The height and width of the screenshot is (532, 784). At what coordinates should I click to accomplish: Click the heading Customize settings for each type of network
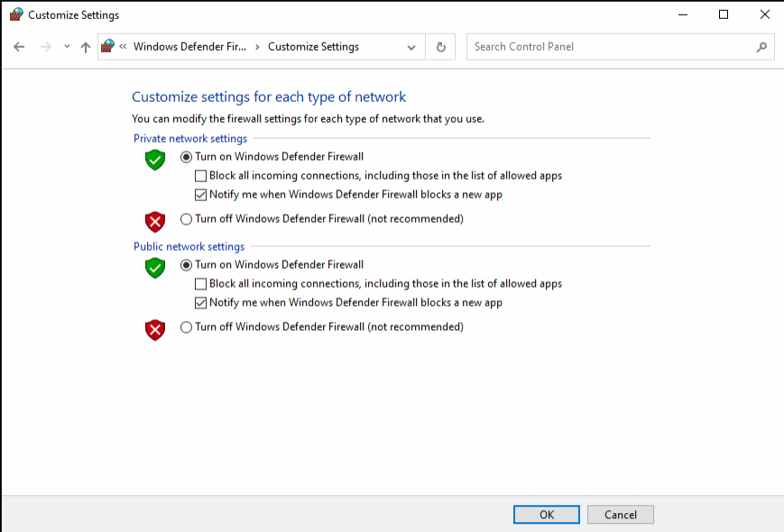click(269, 96)
